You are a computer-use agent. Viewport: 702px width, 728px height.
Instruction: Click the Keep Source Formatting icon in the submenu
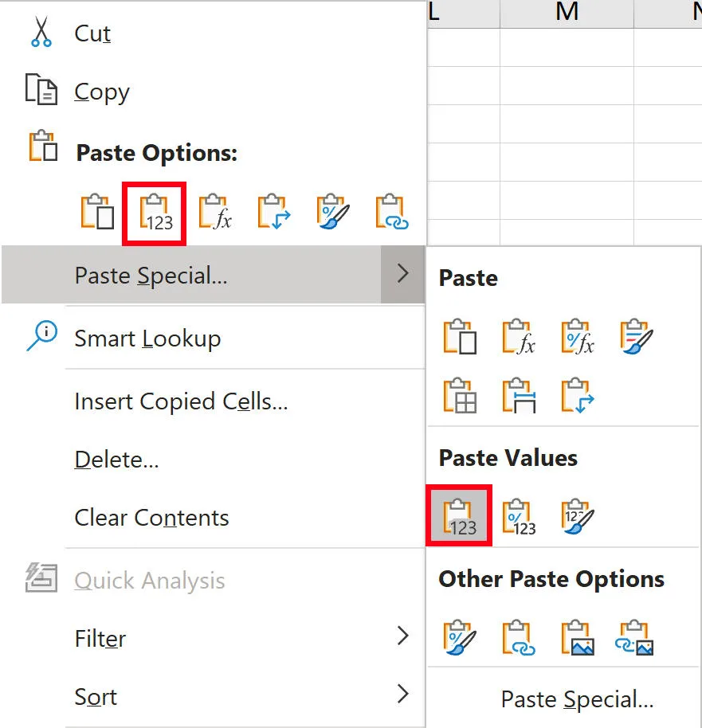tap(637, 337)
